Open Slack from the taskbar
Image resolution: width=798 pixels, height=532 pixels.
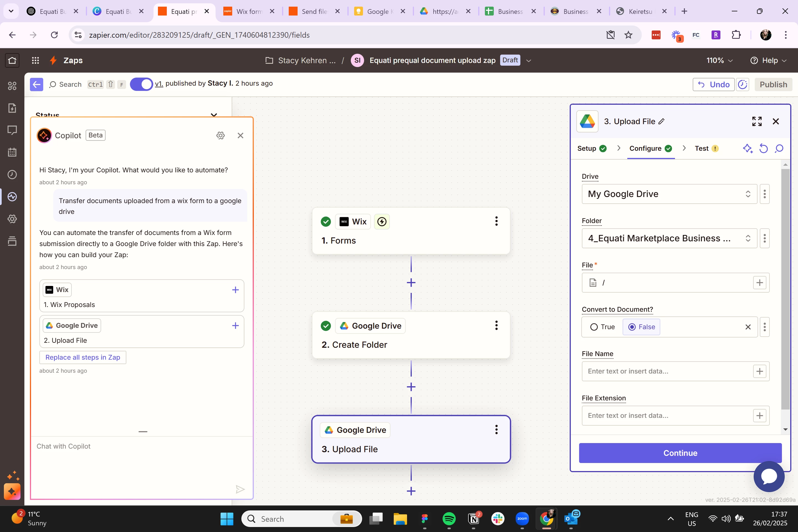pyautogui.click(x=498, y=518)
